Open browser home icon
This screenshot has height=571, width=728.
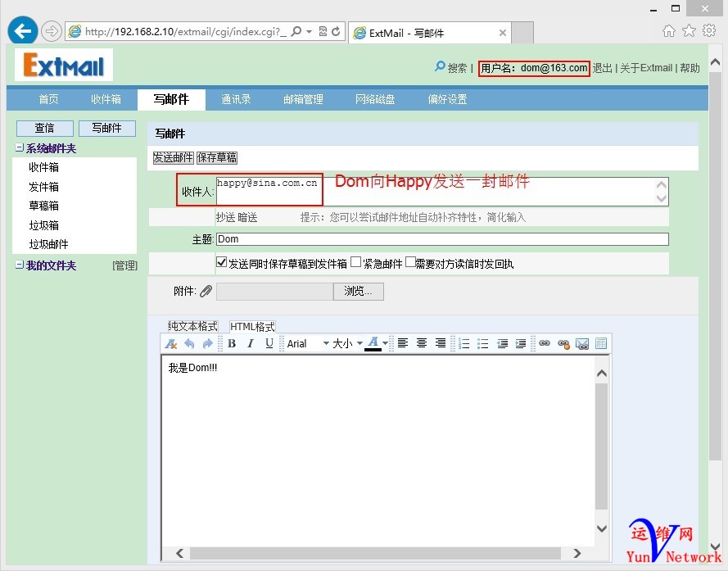(x=668, y=30)
